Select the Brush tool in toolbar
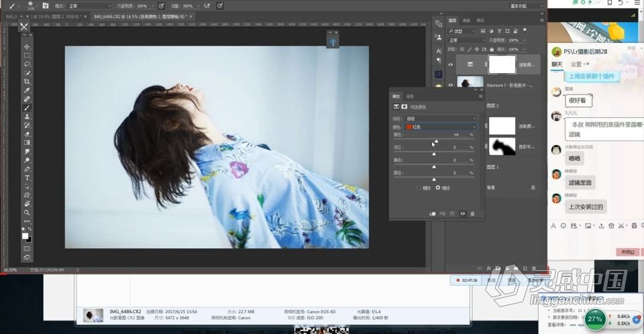Image resolution: width=644 pixels, height=334 pixels. (x=27, y=107)
